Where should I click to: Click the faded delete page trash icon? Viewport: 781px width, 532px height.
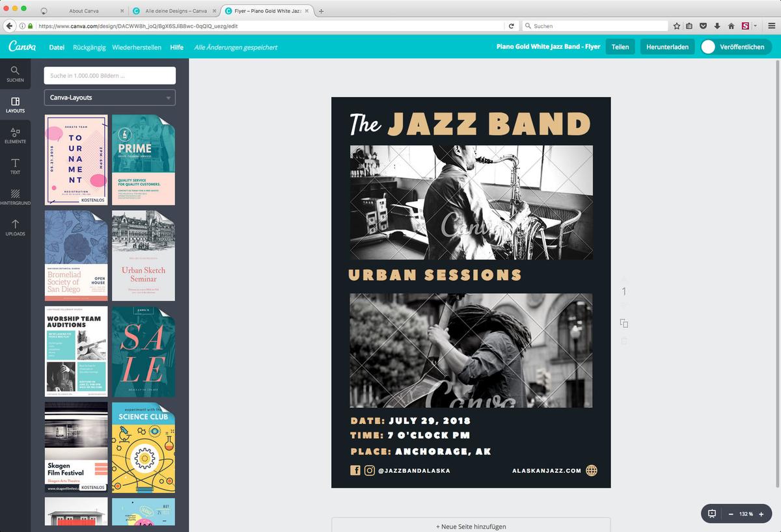click(624, 341)
